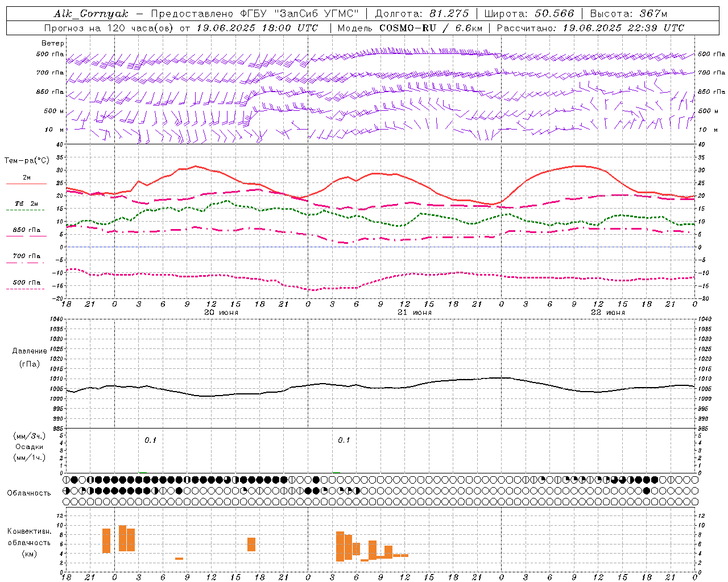
Task: Click the Конвективн. convective label
Action: [30, 531]
